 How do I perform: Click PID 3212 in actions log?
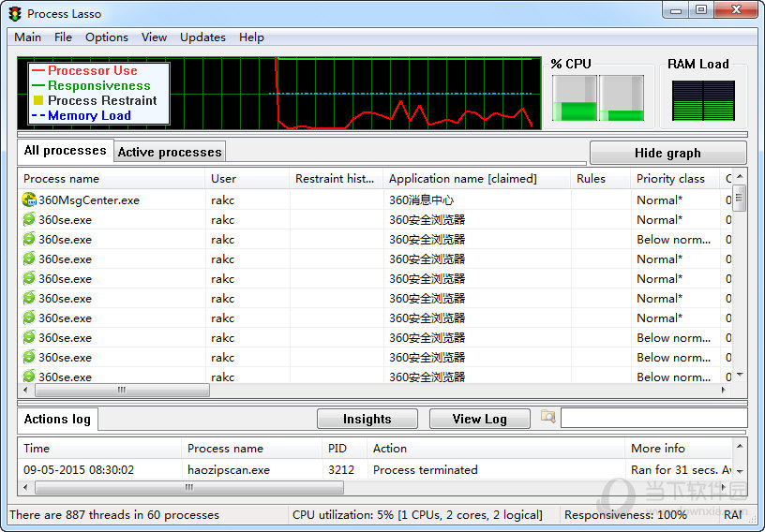tap(341, 470)
